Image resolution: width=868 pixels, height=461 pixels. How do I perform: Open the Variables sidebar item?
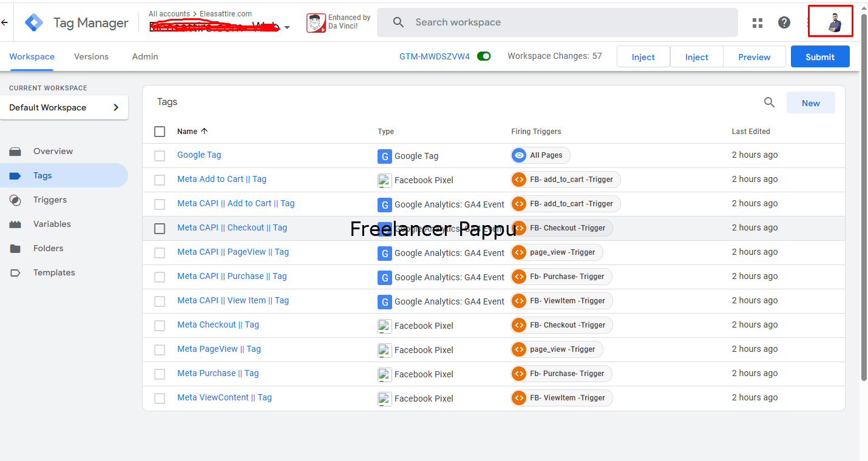[64, 224]
